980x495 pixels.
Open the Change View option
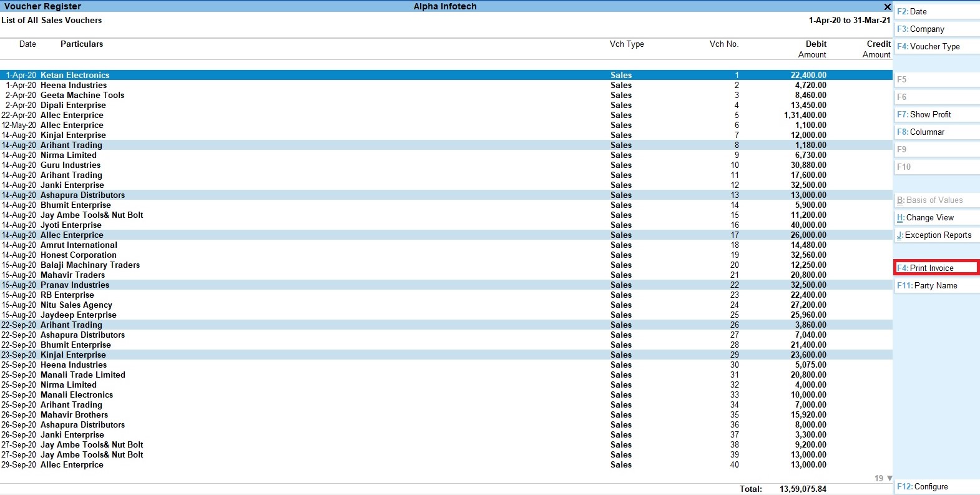(x=936, y=218)
